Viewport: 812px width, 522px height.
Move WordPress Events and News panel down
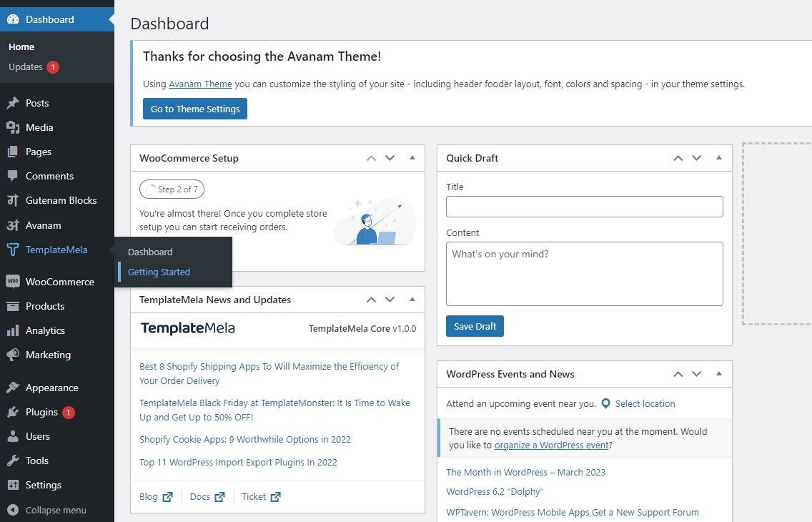[697, 374]
